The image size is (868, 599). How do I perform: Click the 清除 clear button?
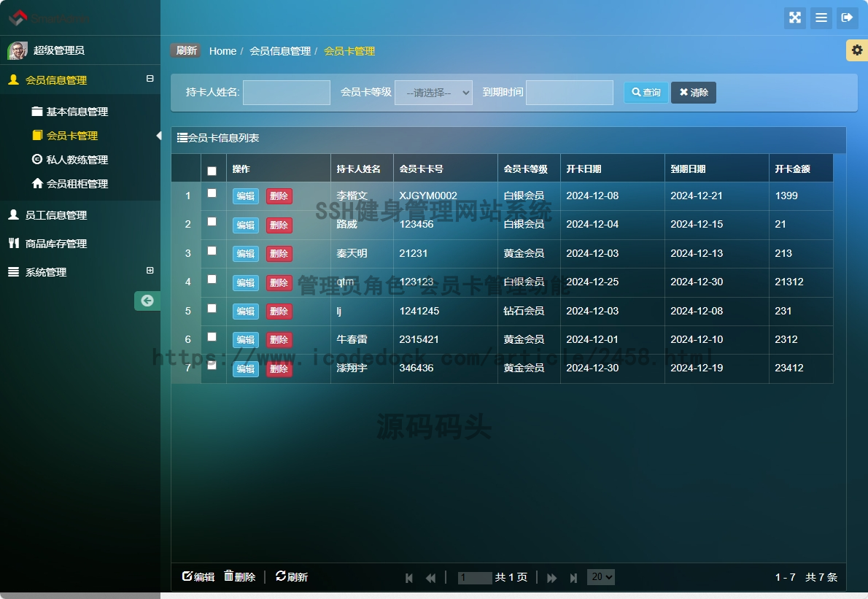(x=694, y=93)
